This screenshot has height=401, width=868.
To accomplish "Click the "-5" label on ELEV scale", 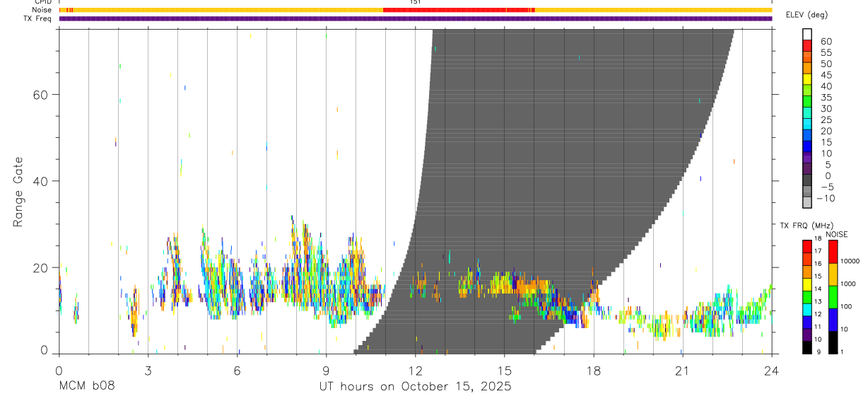I will 826,187.
